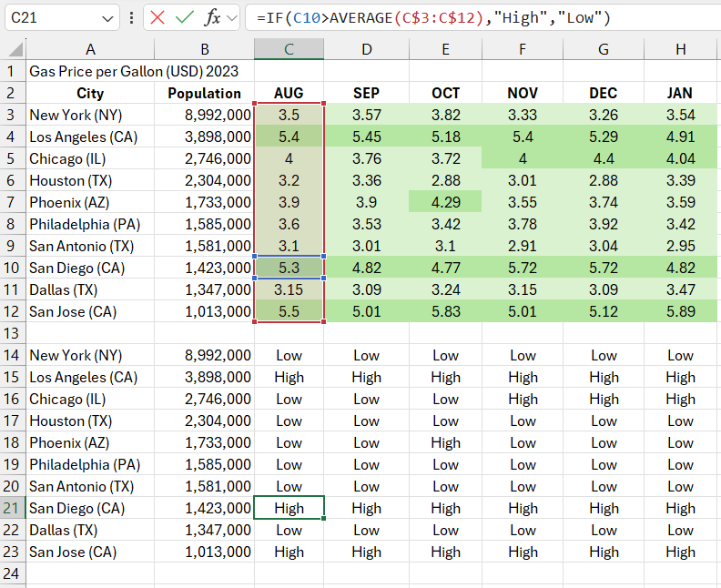Viewport: 721px width, 588px height.
Task: Select column F header
Action: point(523,49)
